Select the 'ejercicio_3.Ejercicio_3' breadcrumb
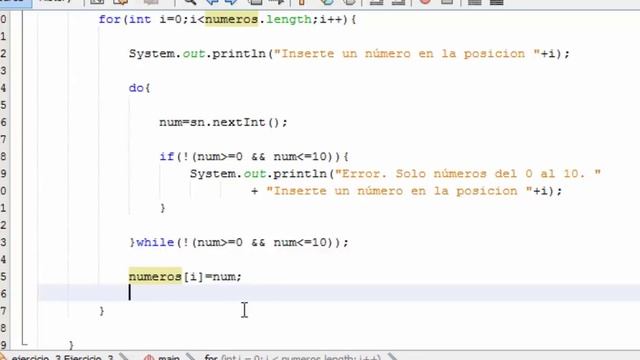 (62, 358)
